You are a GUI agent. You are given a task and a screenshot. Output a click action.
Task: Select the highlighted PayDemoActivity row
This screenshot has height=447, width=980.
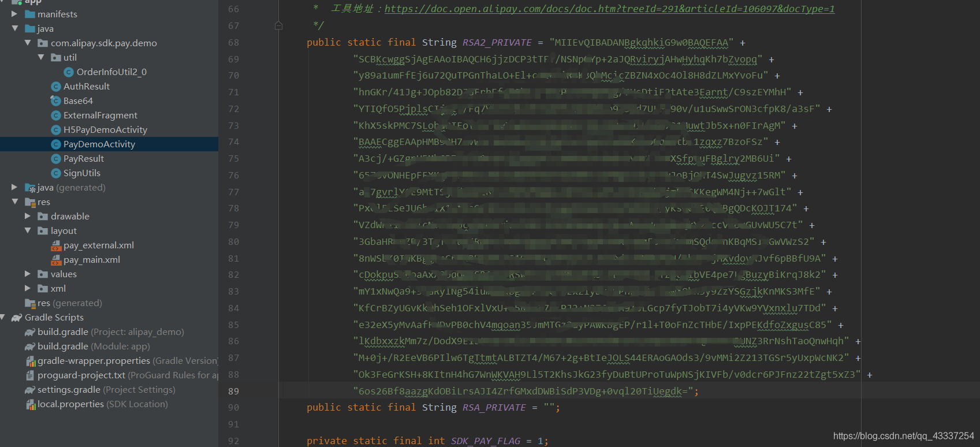click(109, 144)
